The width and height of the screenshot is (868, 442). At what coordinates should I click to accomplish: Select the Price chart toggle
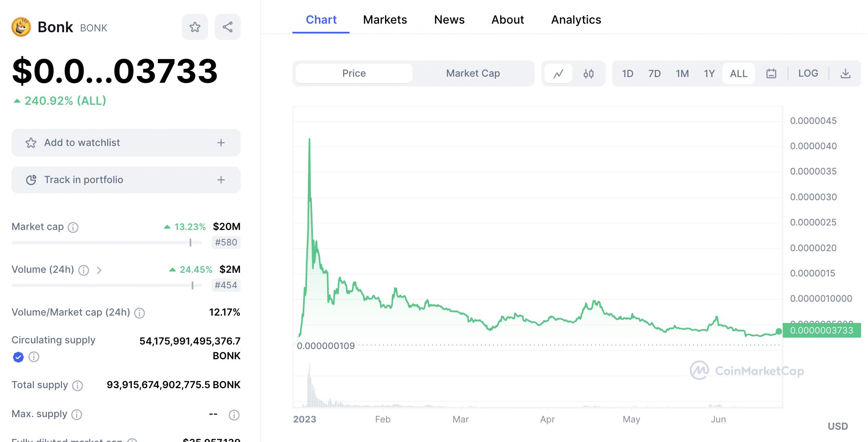click(x=354, y=73)
